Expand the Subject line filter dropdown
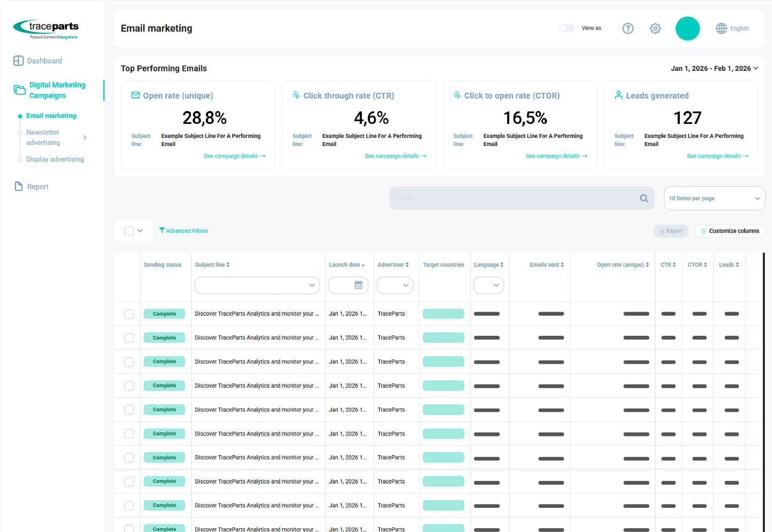The width and height of the screenshot is (772, 532). [x=257, y=285]
